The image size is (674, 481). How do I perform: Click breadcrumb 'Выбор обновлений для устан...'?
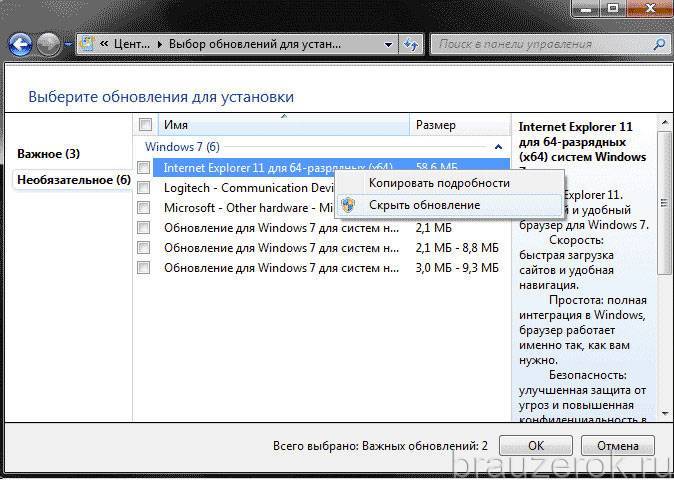point(255,44)
